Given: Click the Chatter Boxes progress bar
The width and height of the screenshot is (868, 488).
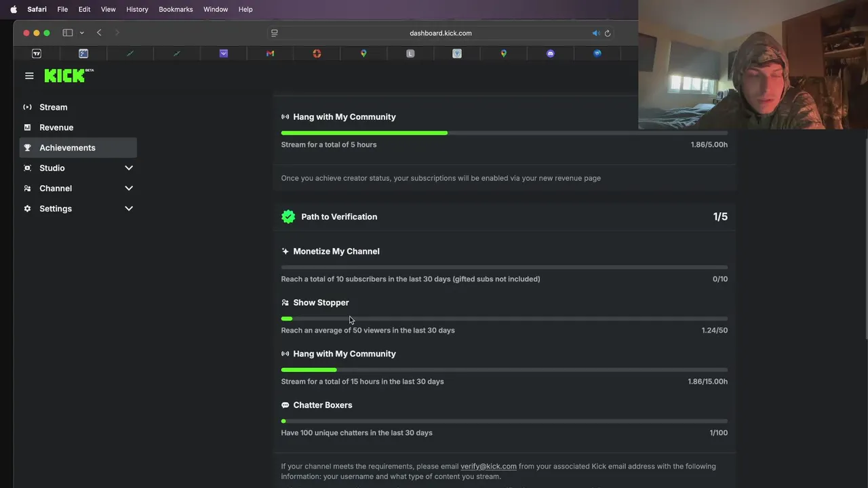Looking at the screenshot, I should point(505,421).
